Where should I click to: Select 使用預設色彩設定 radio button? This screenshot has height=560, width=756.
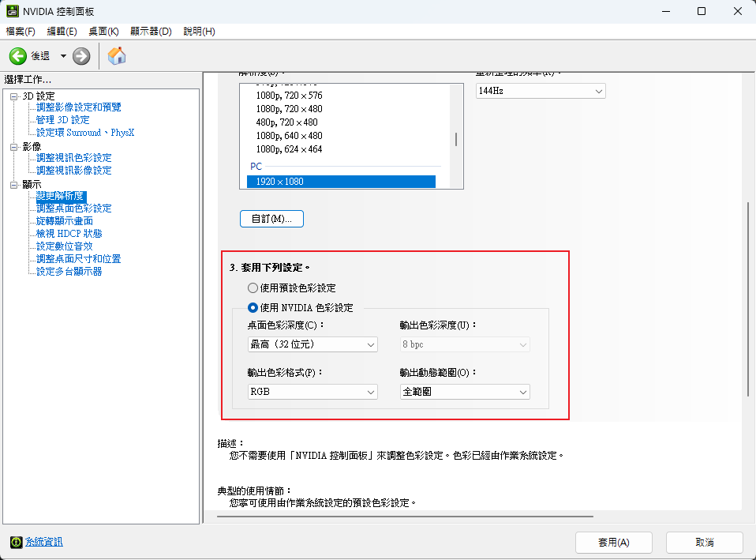pos(253,288)
